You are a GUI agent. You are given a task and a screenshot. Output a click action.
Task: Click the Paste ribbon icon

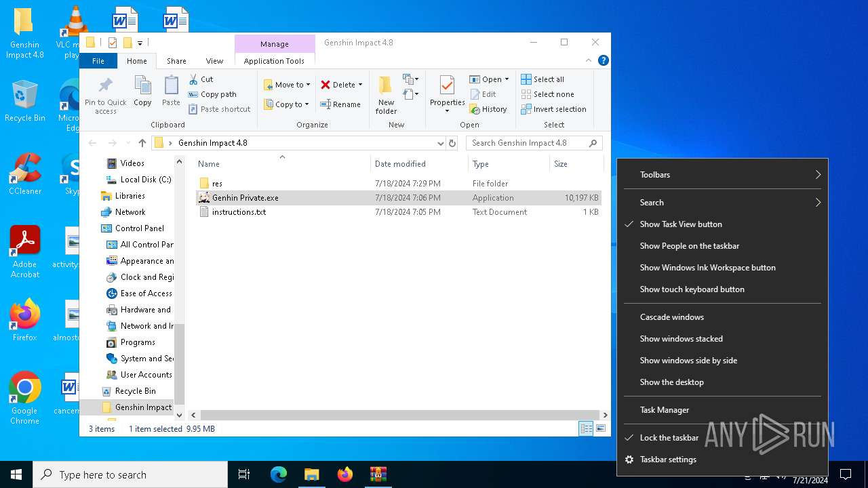click(171, 85)
